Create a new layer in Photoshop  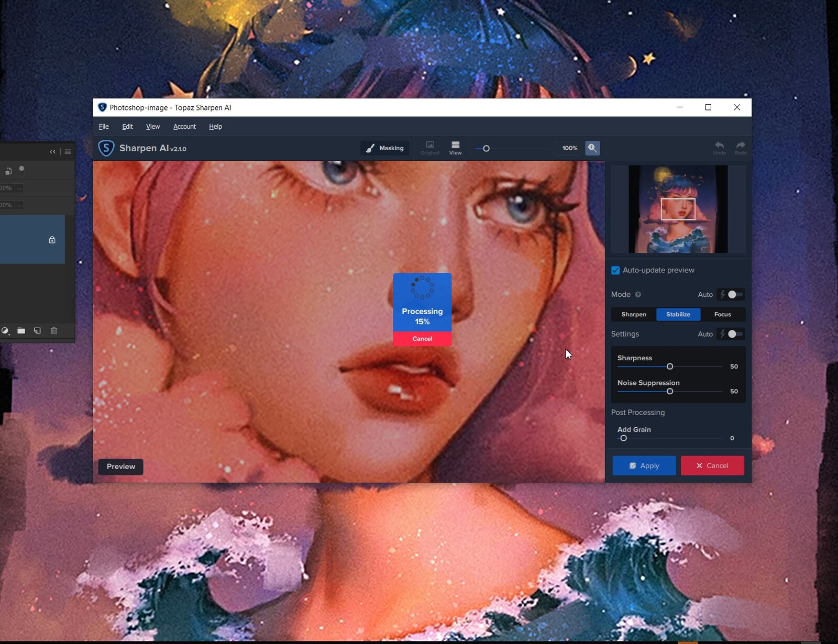click(x=37, y=331)
